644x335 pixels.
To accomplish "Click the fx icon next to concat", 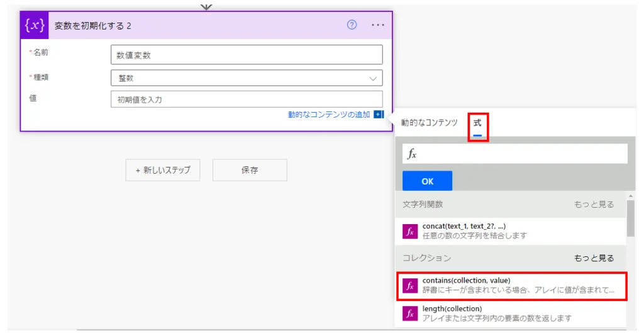I will pos(410,231).
